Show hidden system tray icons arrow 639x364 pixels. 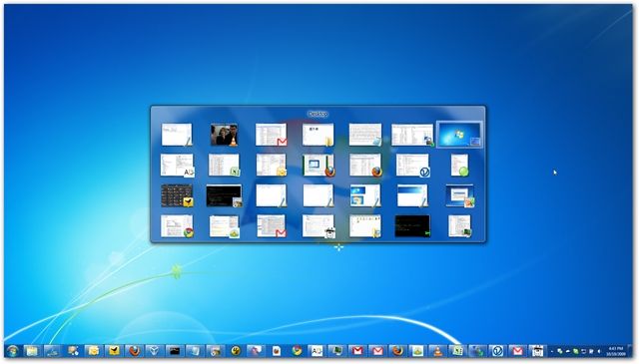[552, 351]
